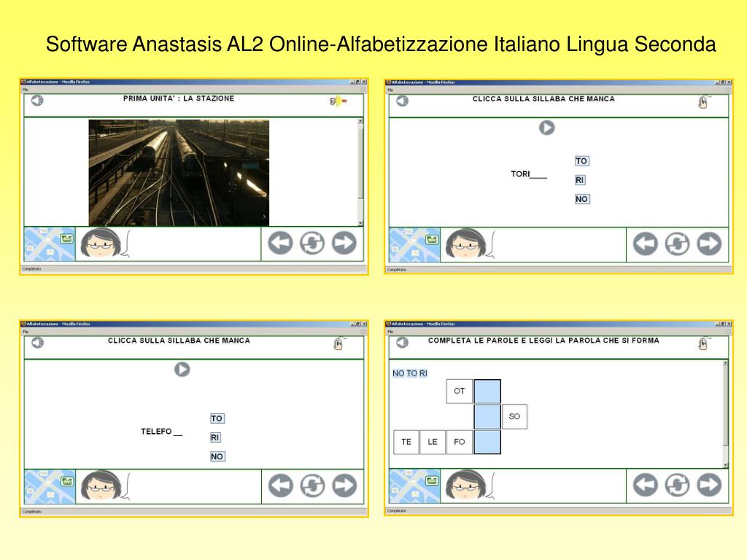Click the play button above the TORI word
The width and height of the screenshot is (747, 560).
pos(546,128)
